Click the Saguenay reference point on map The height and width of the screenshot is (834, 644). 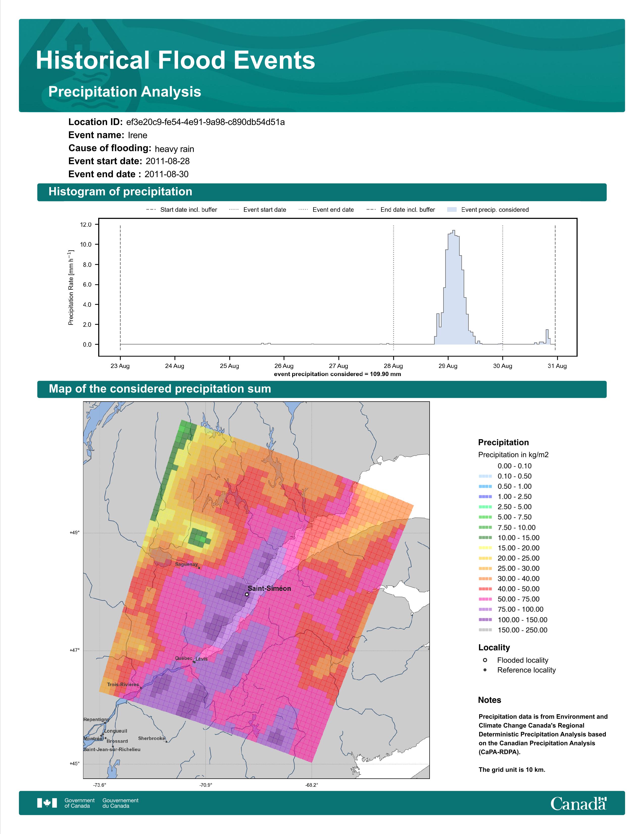199,568
